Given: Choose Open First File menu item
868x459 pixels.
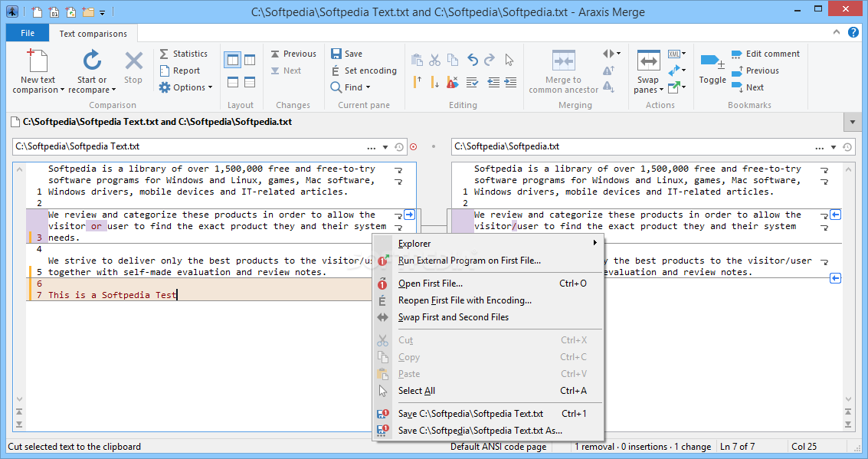Looking at the screenshot, I should tap(488, 284).
